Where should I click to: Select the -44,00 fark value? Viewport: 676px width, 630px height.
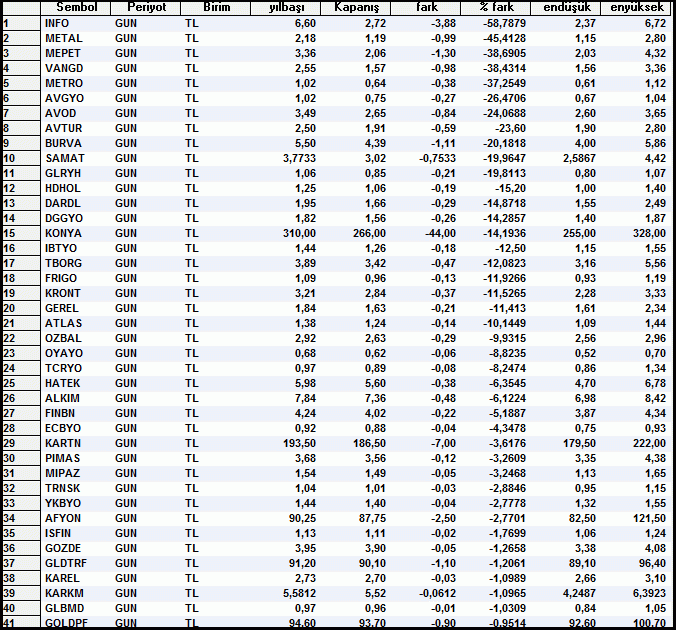coord(440,234)
